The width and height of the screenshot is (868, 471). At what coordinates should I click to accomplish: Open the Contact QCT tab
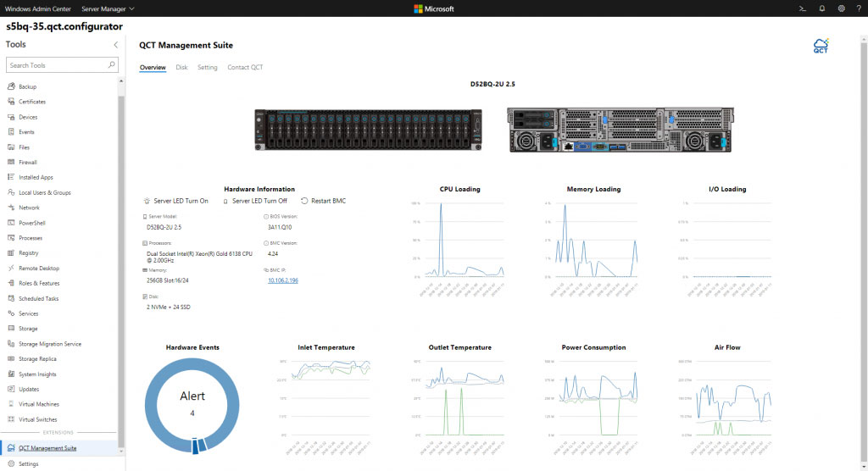pos(245,68)
